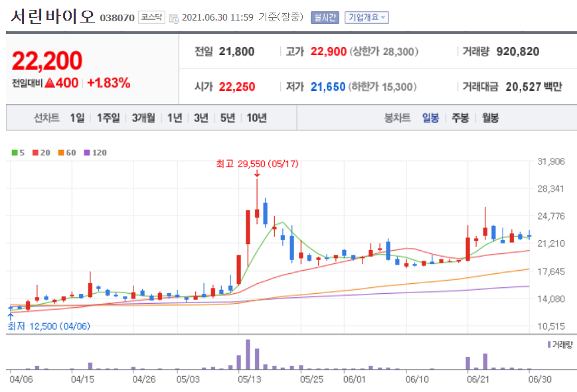Viewport: 577px width, 392px height.
Task: Click the purple 120-day moving average swatch
Action: tap(87, 153)
